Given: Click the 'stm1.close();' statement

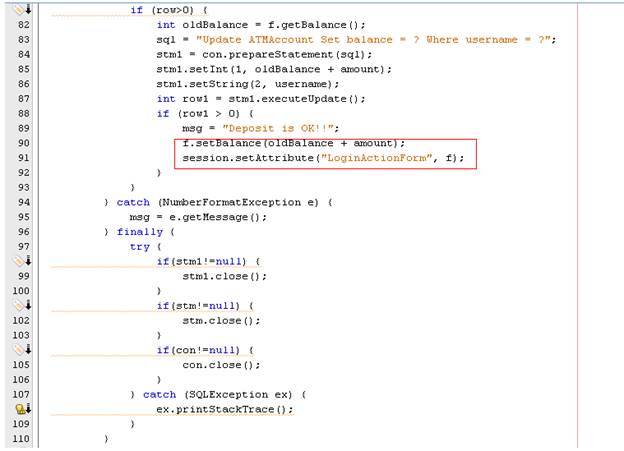Looking at the screenshot, I should [x=224, y=276].
